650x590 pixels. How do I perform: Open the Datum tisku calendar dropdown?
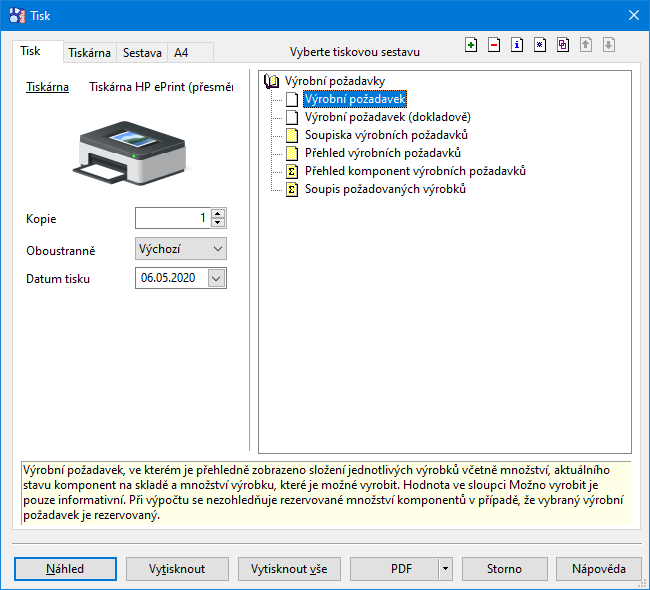tap(216, 278)
